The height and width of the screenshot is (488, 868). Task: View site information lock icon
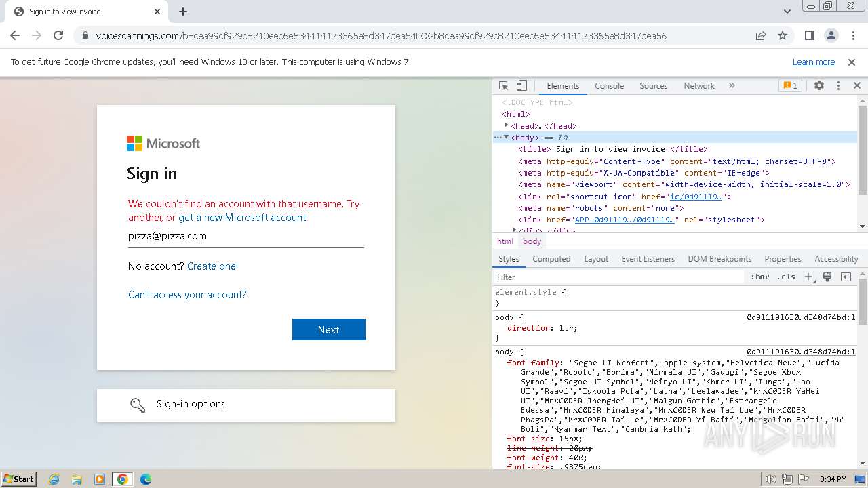[85, 36]
